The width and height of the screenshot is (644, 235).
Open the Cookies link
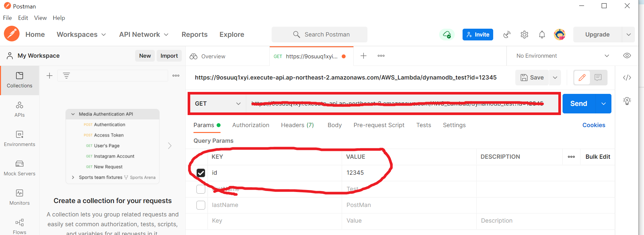pos(594,125)
